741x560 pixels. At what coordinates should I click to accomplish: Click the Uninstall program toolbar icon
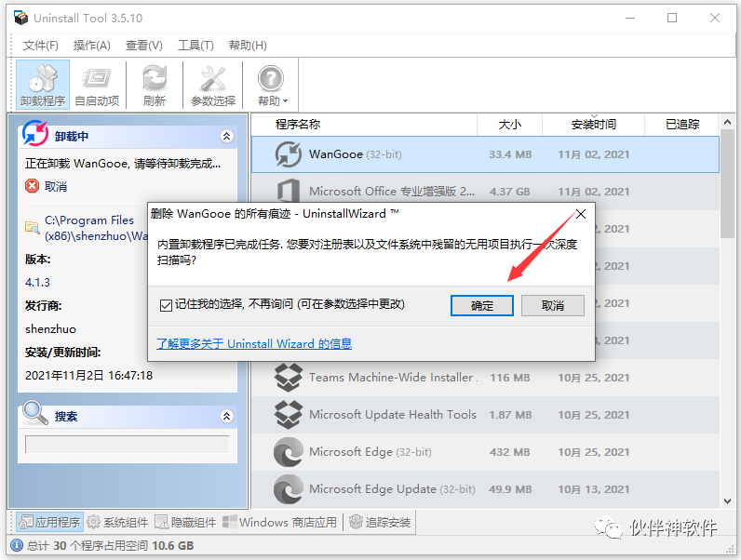click(x=43, y=85)
